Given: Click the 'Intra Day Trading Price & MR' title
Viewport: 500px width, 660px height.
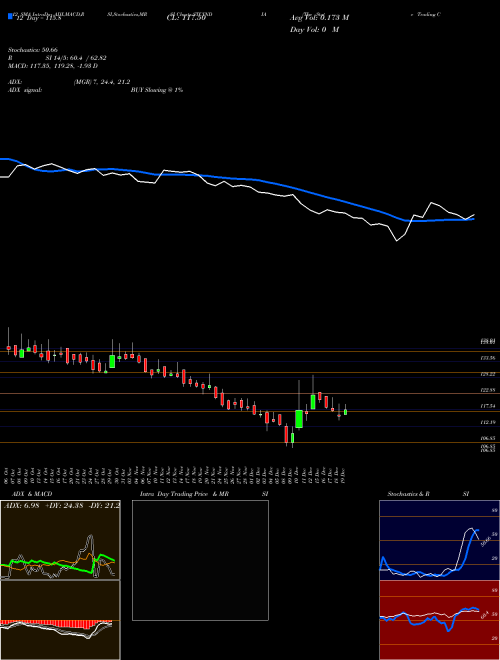Looking at the screenshot, I should (x=185, y=494).
